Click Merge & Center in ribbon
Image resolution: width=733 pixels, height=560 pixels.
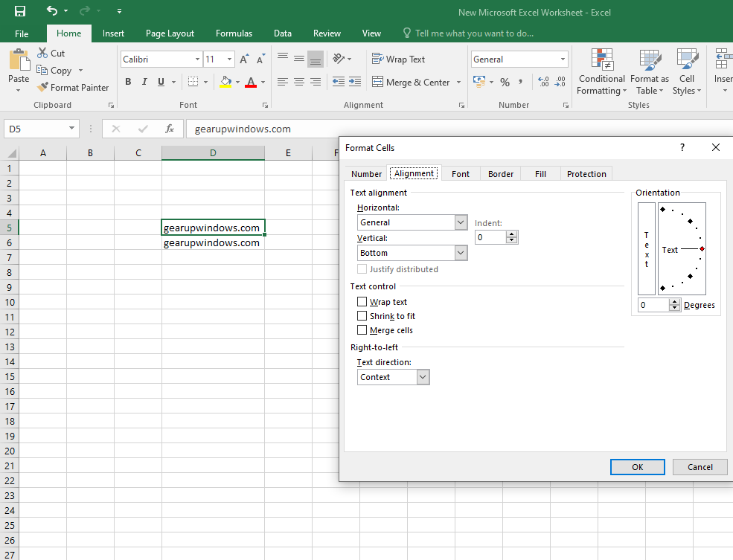(411, 83)
